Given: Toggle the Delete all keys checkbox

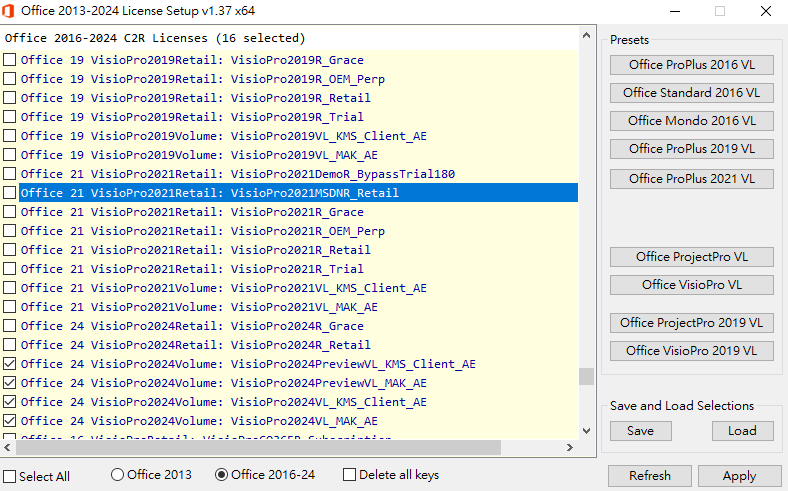Looking at the screenshot, I should click(349, 474).
